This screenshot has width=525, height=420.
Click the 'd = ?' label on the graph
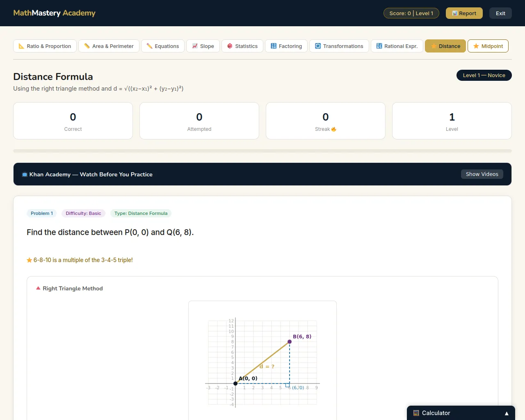267,367
